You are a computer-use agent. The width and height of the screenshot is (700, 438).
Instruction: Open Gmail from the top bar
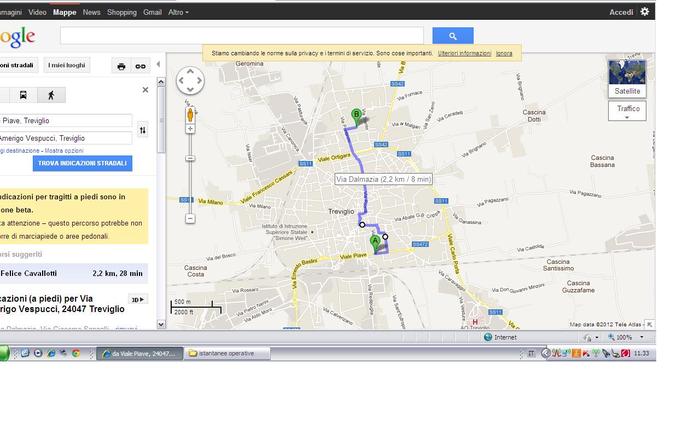[152, 12]
